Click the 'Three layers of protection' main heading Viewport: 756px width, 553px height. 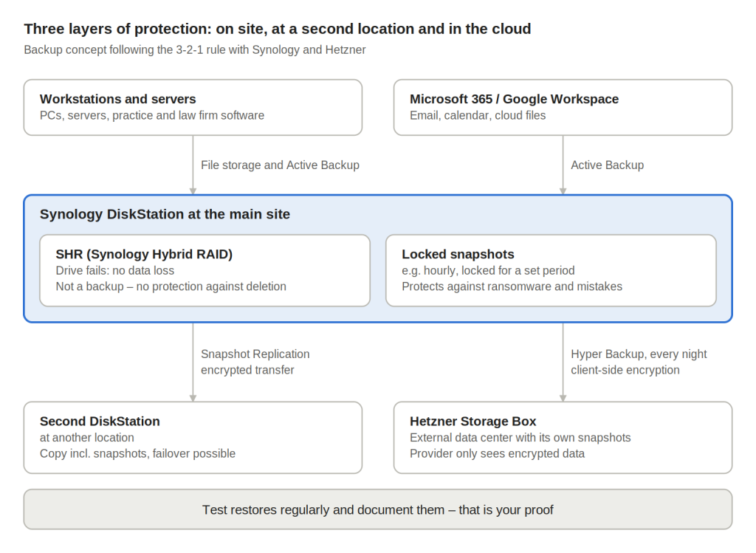click(278, 29)
